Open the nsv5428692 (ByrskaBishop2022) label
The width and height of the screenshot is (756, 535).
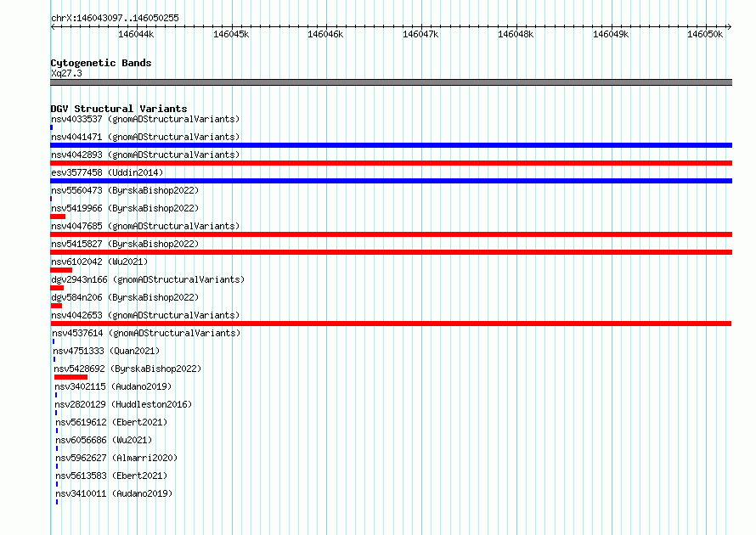coord(127,369)
